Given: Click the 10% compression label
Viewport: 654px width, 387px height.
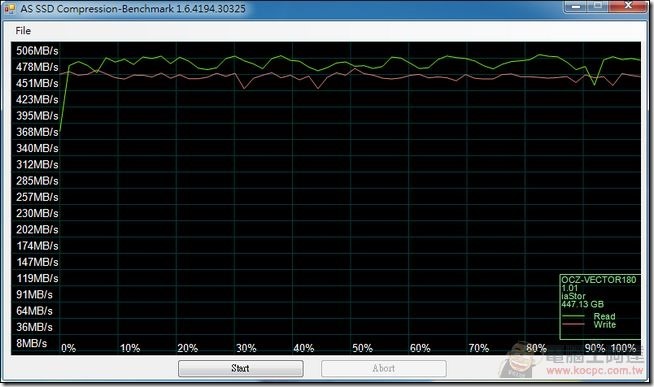Looking at the screenshot, I should point(130,348).
